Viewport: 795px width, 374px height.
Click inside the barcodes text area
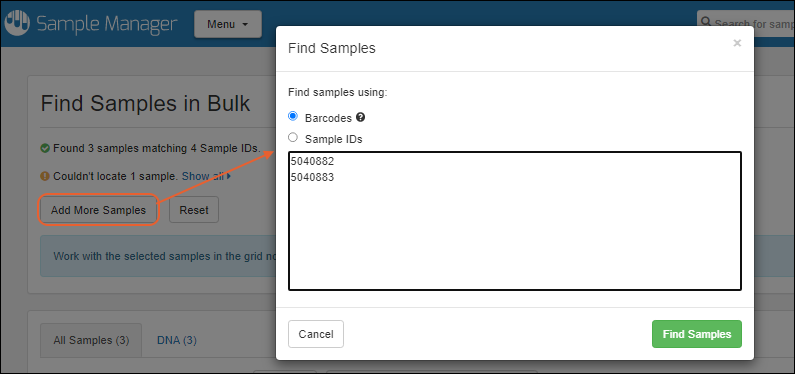[x=515, y=221]
